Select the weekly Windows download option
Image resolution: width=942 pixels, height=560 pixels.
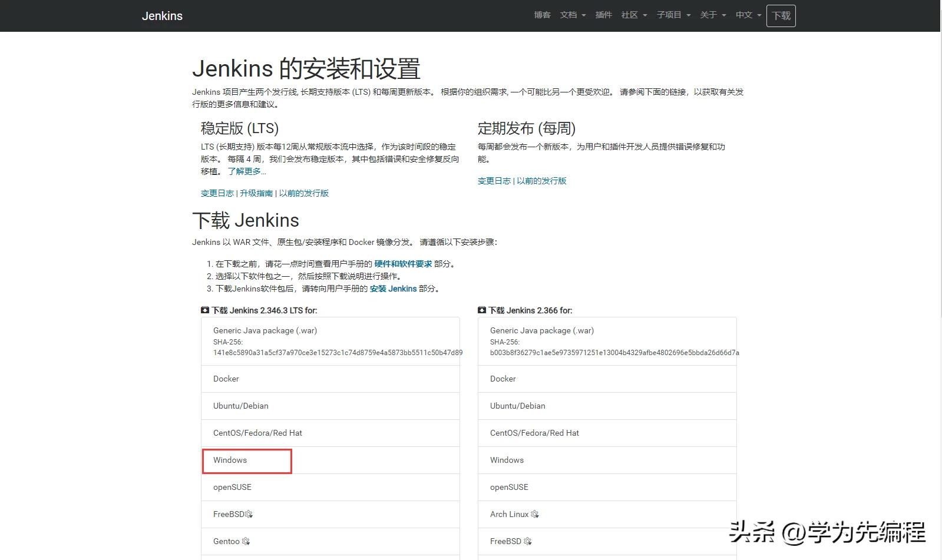tap(607, 460)
